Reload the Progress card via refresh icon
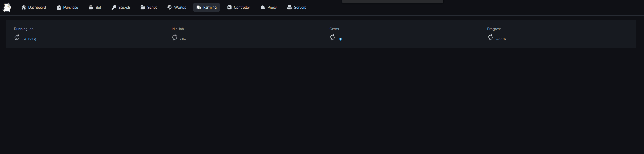The height and width of the screenshot is (154, 644). (x=490, y=37)
